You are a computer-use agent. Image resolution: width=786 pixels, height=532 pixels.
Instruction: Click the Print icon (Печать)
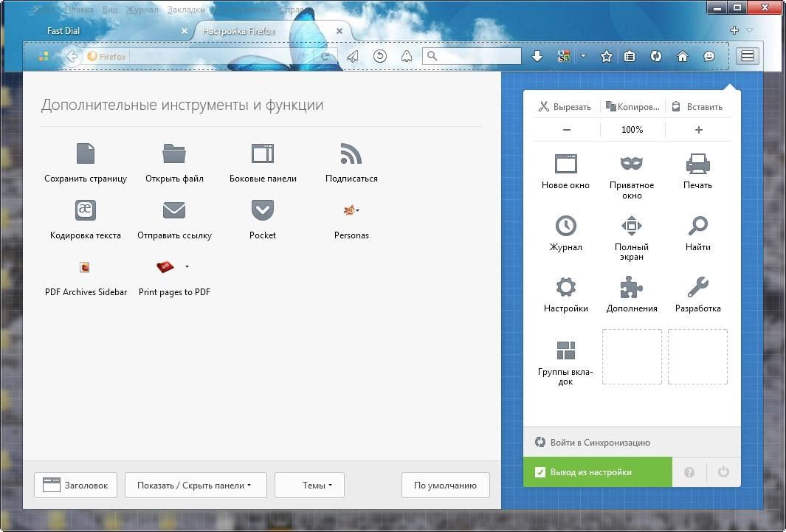pos(697,164)
